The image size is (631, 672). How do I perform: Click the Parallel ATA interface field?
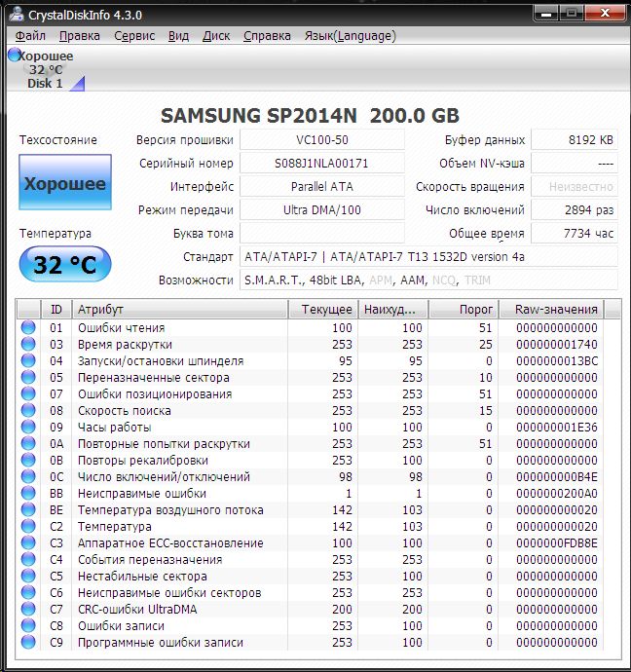click(322, 186)
